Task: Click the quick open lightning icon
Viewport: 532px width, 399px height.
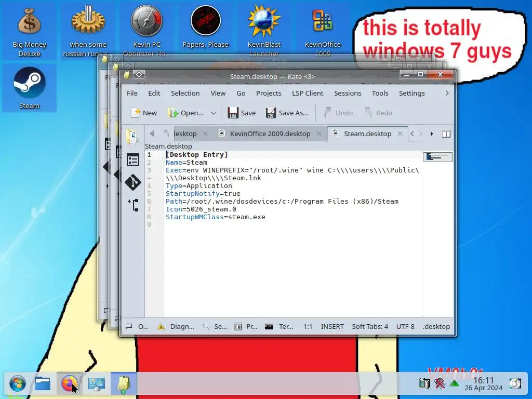Action: pos(432,134)
